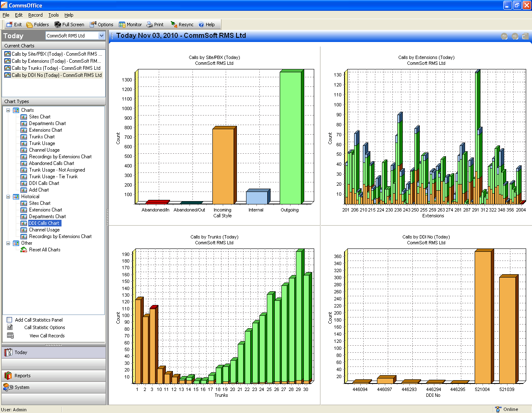Launch the Monitor tool
Viewport: 532px width, 413px height.
[x=130, y=25]
